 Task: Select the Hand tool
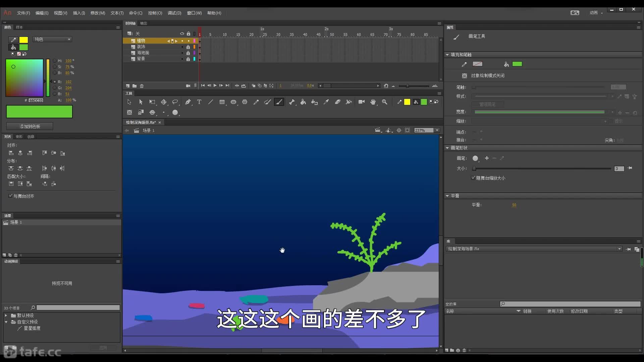[x=373, y=102]
